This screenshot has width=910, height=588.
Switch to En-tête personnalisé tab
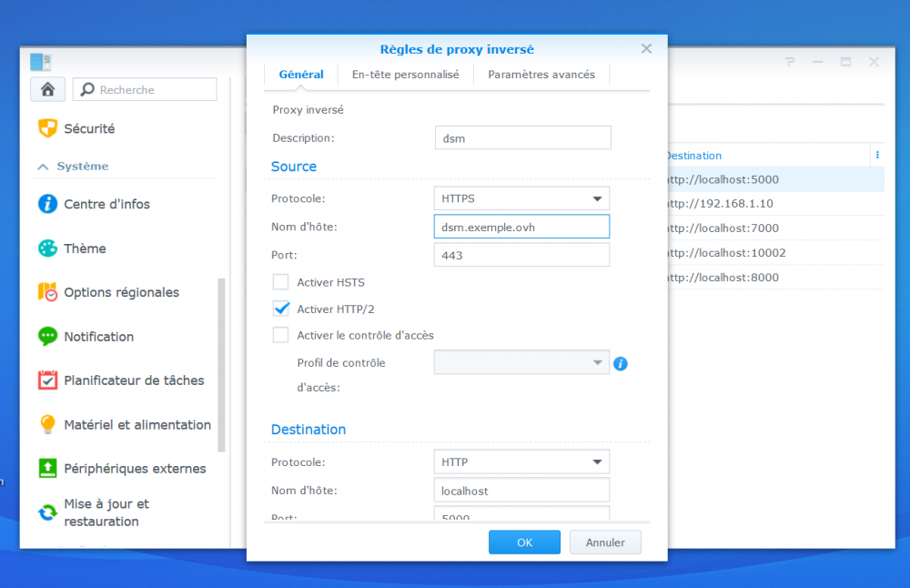[406, 75]
